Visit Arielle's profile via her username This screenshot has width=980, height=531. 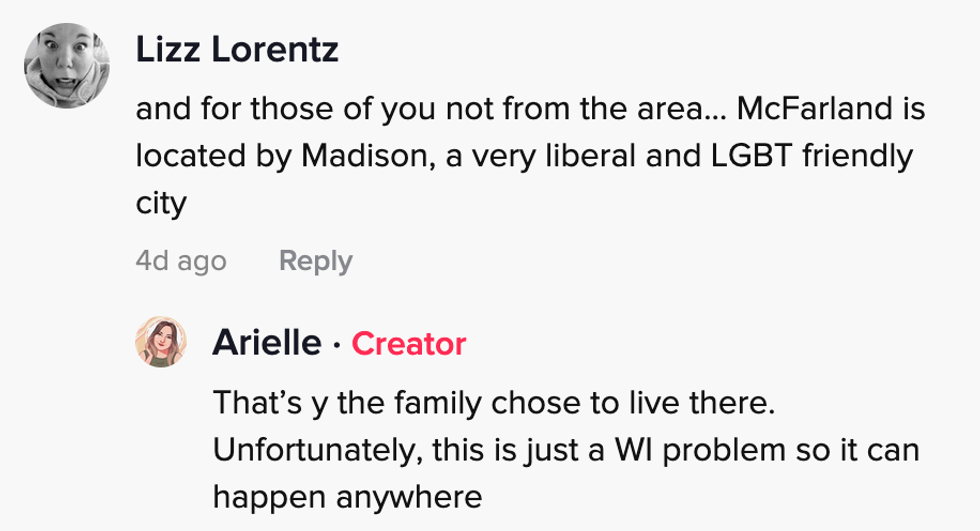tap(266, 344)
